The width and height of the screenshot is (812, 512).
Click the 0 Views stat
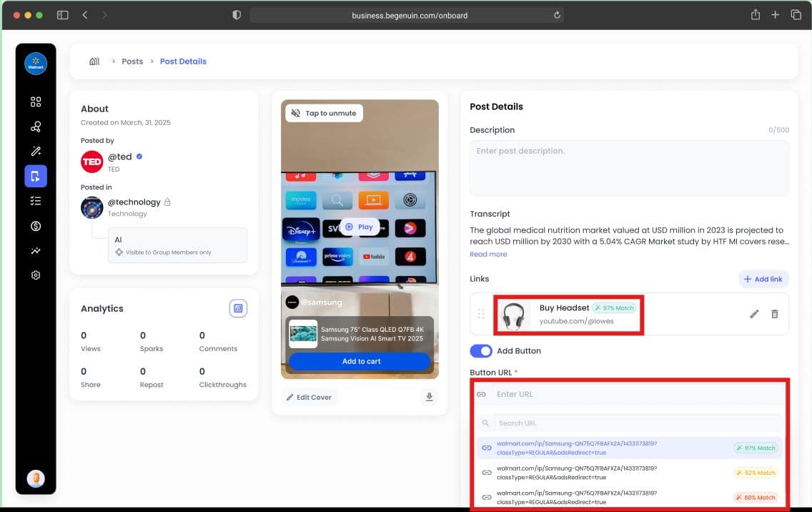[91, 342]
